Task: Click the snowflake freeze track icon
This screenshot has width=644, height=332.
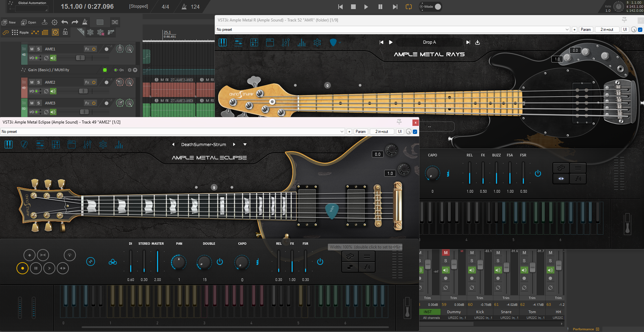Action: [x=90, y=32]
